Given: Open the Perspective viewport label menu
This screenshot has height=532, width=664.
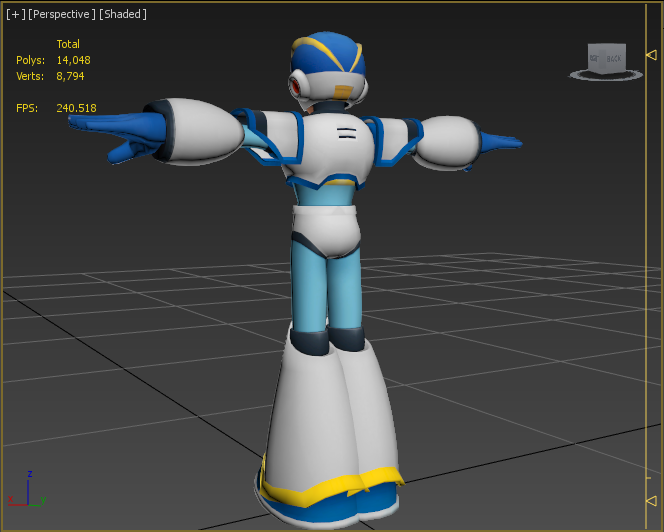Looking at the screenshot, I should click(62, 14).
